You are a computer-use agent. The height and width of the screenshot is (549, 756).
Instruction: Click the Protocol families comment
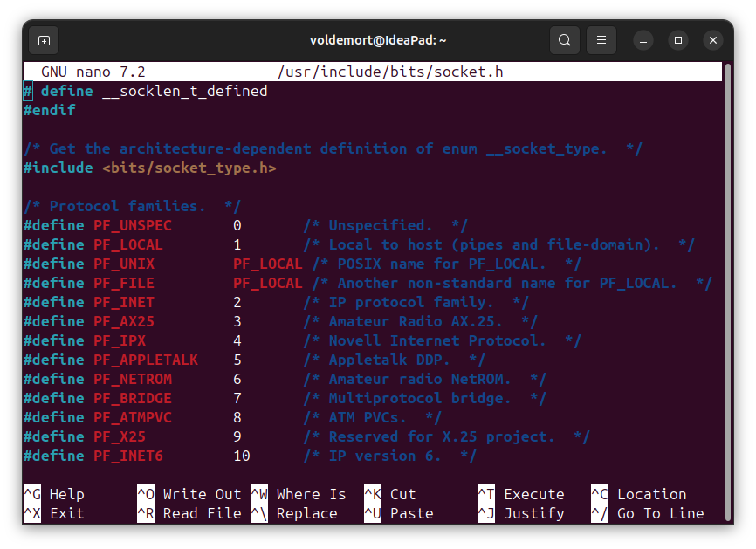(132, 206)
